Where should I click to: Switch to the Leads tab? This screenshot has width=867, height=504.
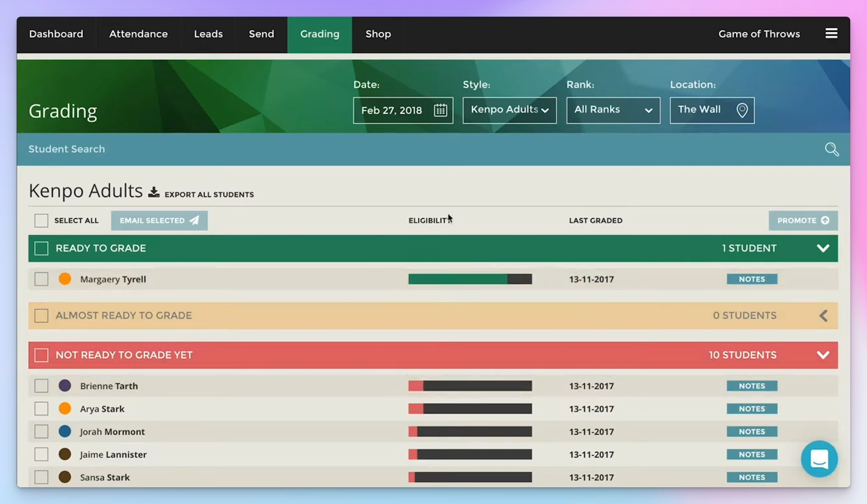click(x=208, y=34)
